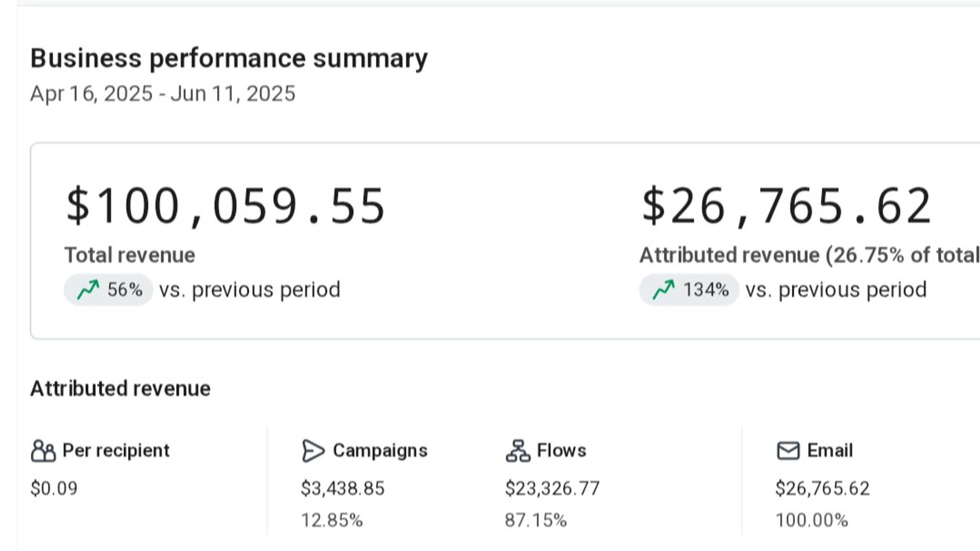This screenshot has width=980, height=551.
Task: Click the Campaigns paper-plane icon
Action: tap(313, 451)
